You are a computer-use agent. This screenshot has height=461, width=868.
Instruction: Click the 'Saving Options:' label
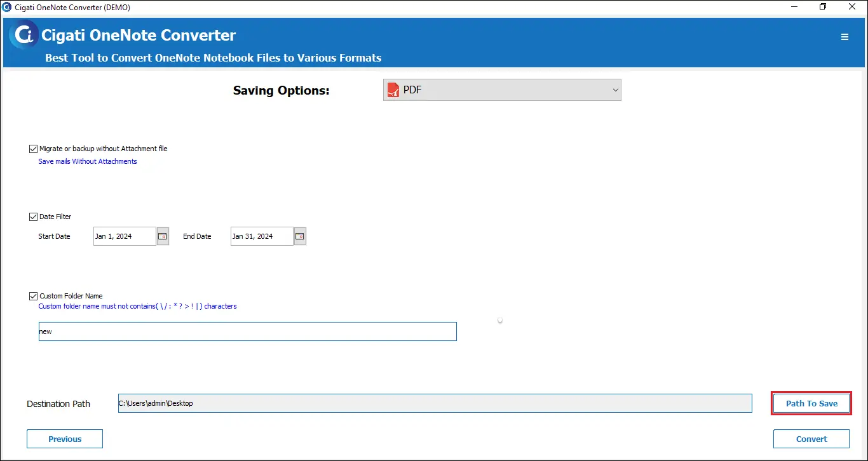tap(281, 90)
